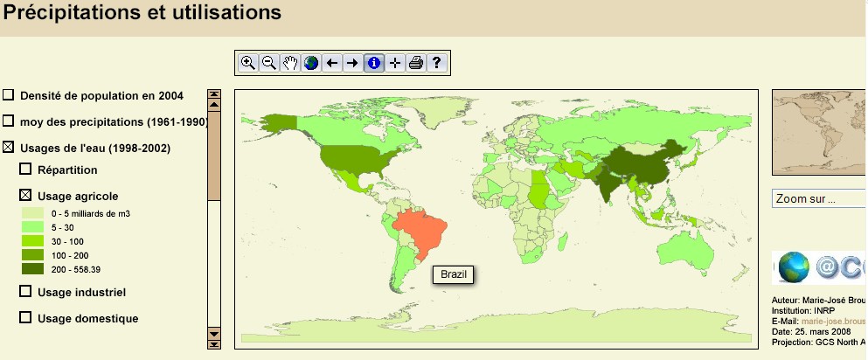Enable the Usage industriel checkbox
The height and width of the screenshot is (360, 868).
[25, 292]
